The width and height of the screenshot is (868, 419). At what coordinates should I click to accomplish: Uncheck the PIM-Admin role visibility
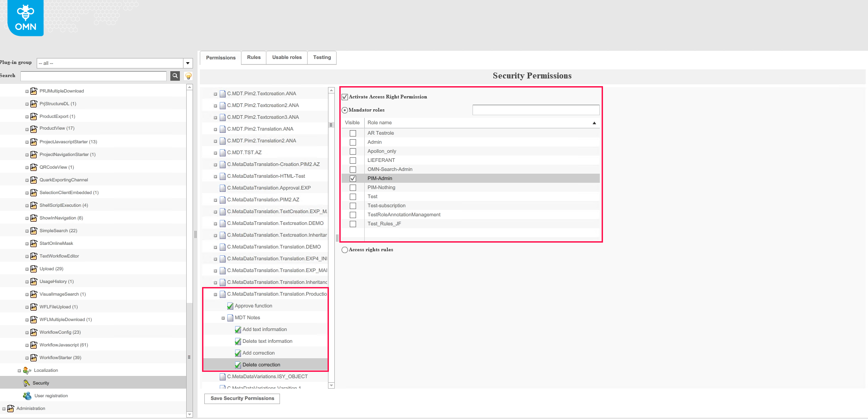[353, 179]
